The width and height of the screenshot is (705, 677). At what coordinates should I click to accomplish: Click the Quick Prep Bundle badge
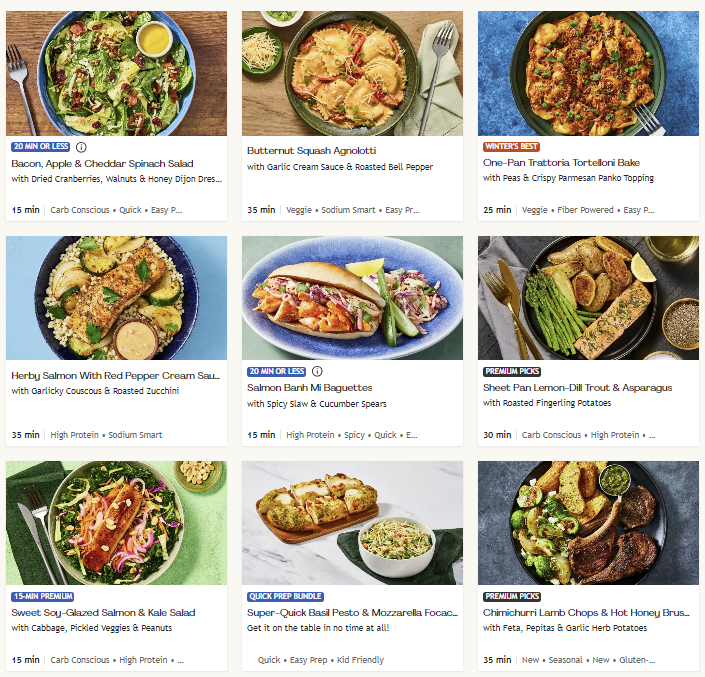286,597
